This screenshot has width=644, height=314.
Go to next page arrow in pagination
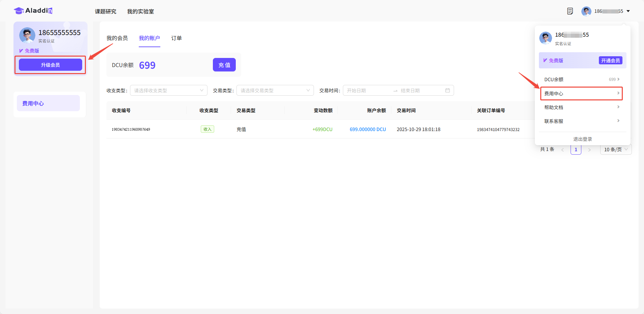point(589,150)
